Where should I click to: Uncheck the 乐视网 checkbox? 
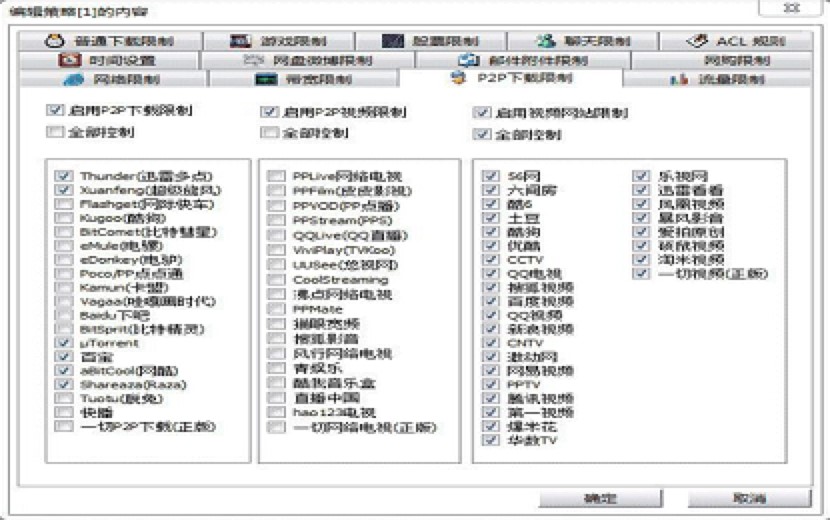pyautogui.click(x=641, y=176)
